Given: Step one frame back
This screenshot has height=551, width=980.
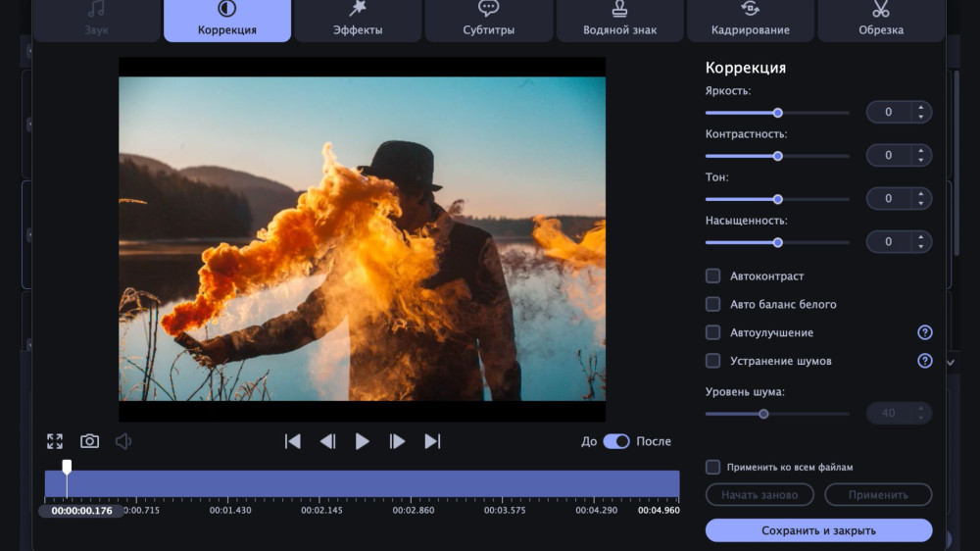Looking at the screenshot, I should [327, 441].
